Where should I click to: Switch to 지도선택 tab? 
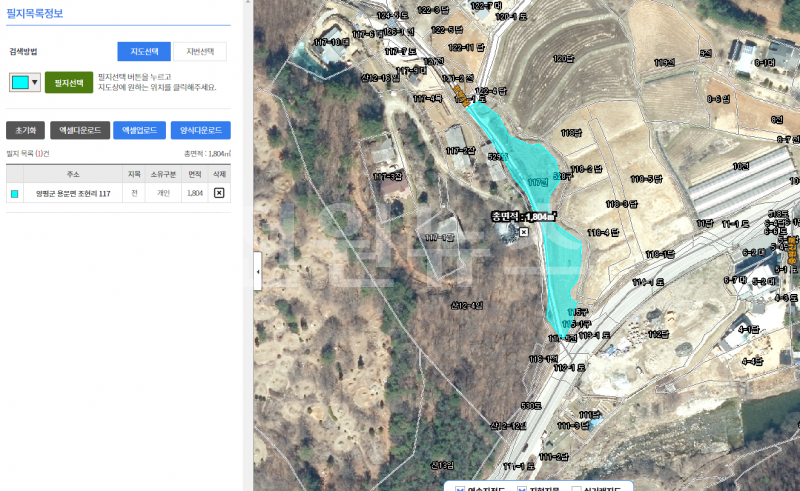(144, 52)
